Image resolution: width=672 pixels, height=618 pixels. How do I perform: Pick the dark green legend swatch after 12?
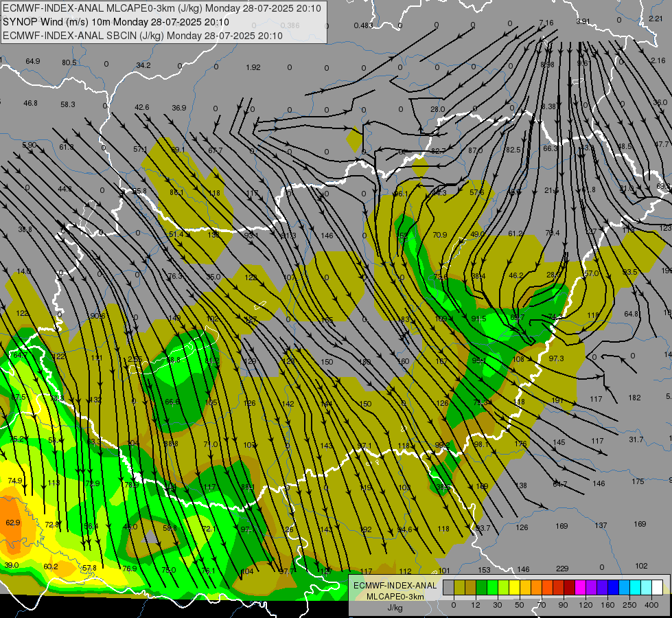[x=482, y=587]
